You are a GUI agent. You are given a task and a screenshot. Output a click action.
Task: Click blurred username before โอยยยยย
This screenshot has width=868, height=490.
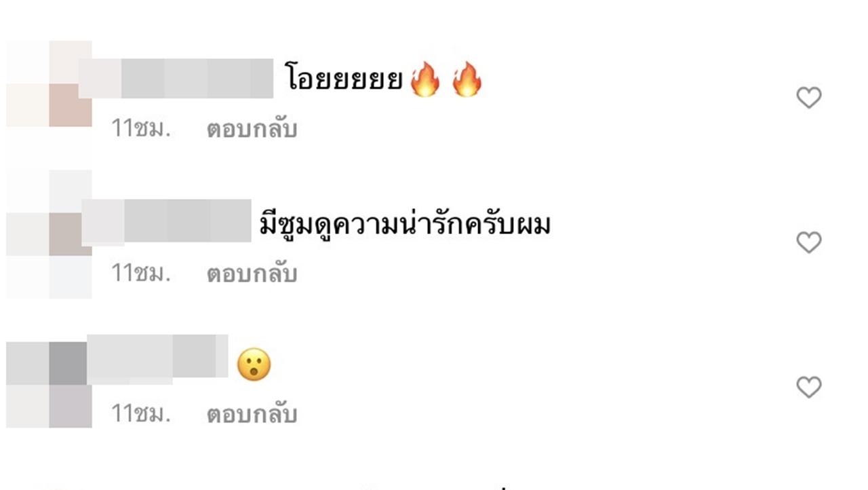click(176, 79)
